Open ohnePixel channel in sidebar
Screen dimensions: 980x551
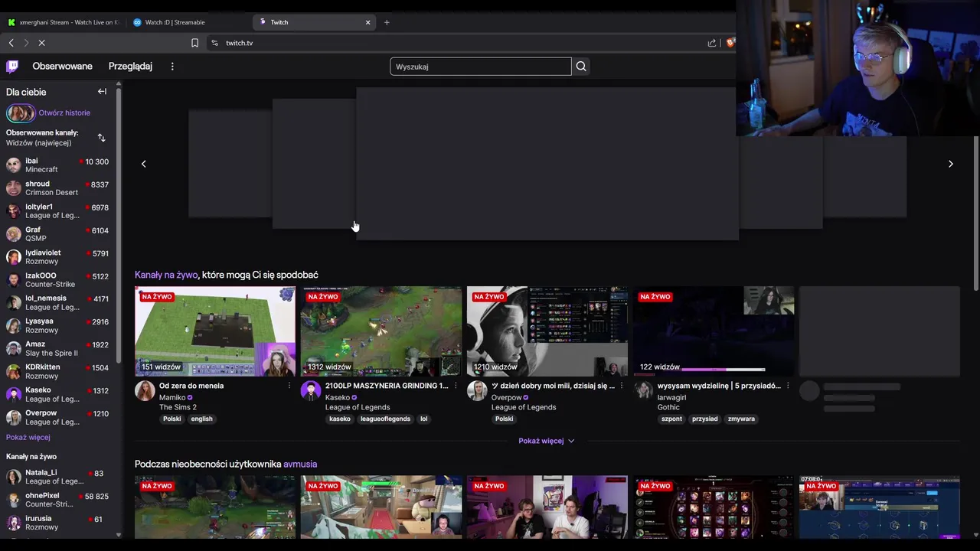pyautogui.click(x=58, y=500)
